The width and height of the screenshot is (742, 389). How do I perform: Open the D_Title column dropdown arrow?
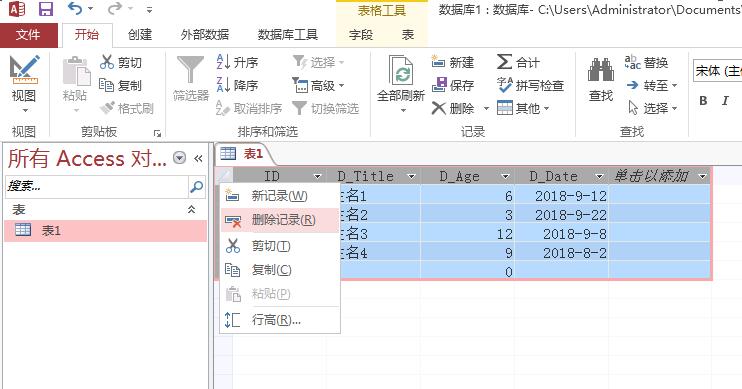[x=411, y=177]
